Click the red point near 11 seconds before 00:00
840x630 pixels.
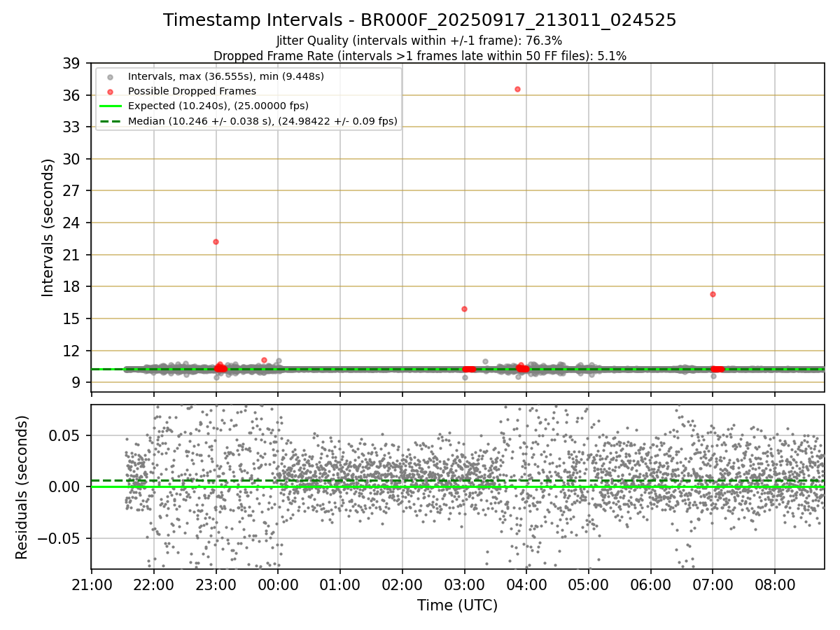click(x=264, y=360)
